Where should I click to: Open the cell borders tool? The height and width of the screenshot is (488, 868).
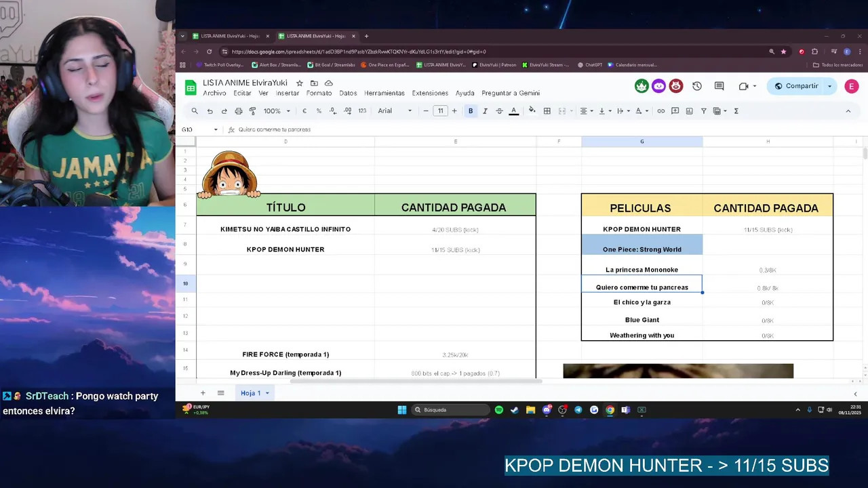coord(547,111)
